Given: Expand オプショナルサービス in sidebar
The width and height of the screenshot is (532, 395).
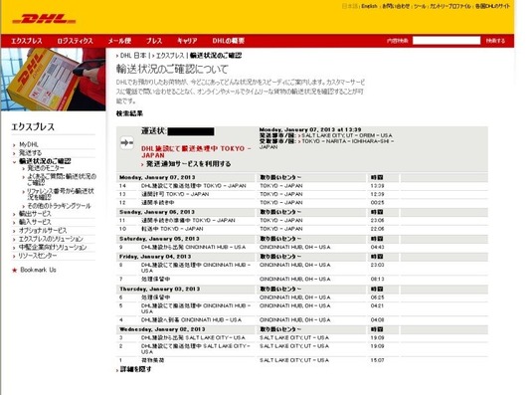Looking at the screenshot, I should click(x=43, y=231).
